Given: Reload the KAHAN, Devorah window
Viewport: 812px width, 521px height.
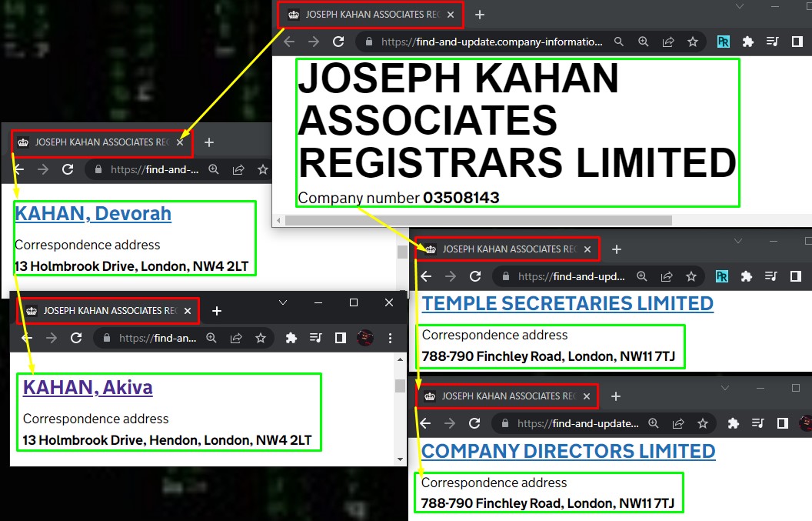Looking at the screenshot, I should 68,169.
